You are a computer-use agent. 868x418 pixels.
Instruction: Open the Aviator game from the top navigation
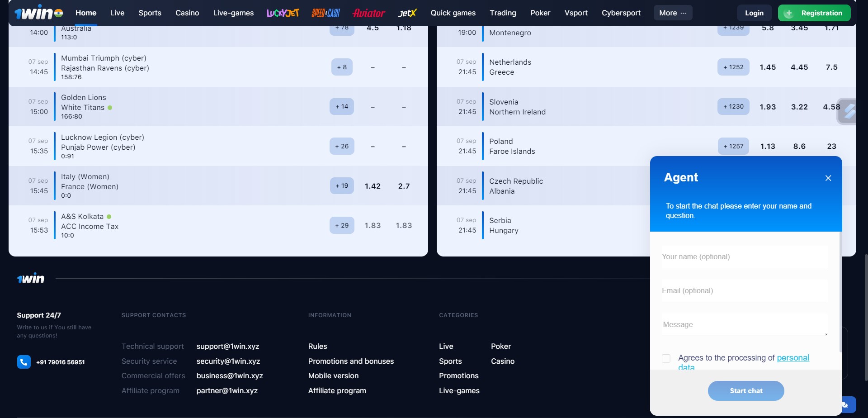(x=368, y=13)
